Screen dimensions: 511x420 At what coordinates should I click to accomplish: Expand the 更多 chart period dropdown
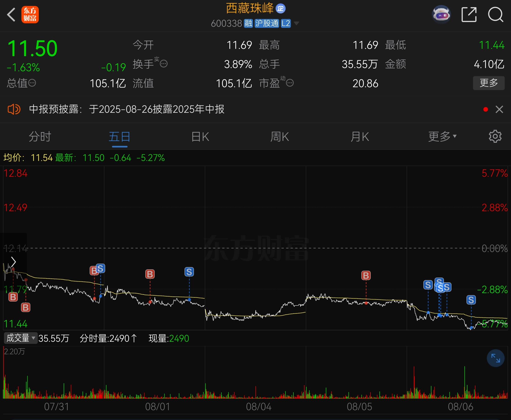click(442, 137)
